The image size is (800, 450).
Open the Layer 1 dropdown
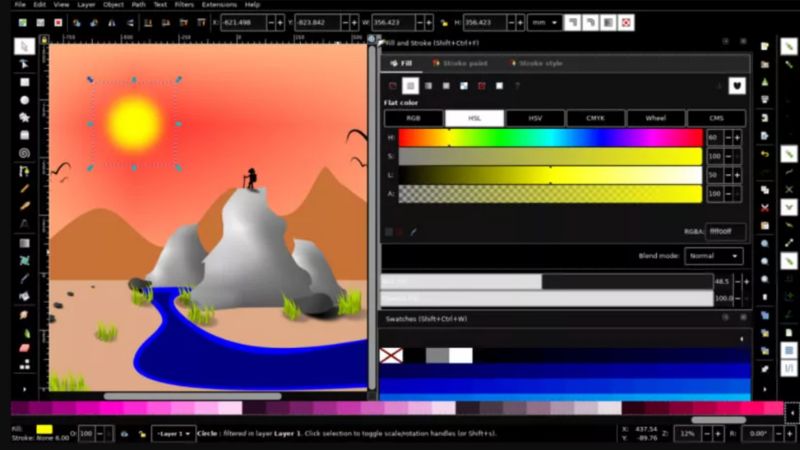click(173, 434)
